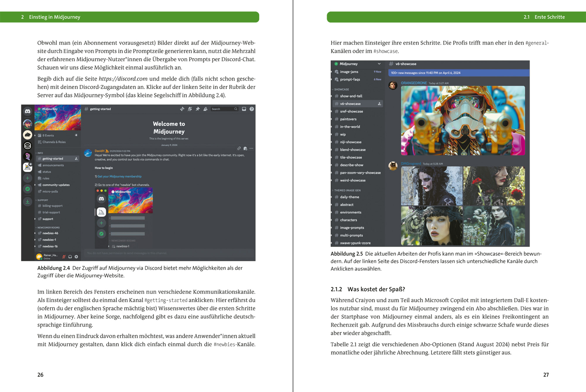Open the pan-zoom-vary-showcase channel
This screenshot has height=392, width=586.
(x=358, y=173)
